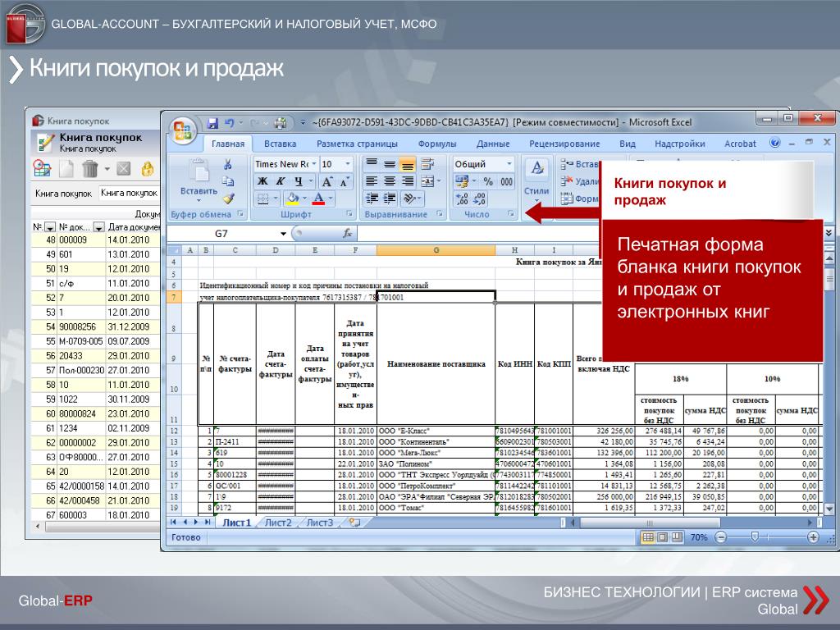The width and height of the screenshot is (840, 630).
Task: Click the quick print icon in title bar
Action: [281, 123]
